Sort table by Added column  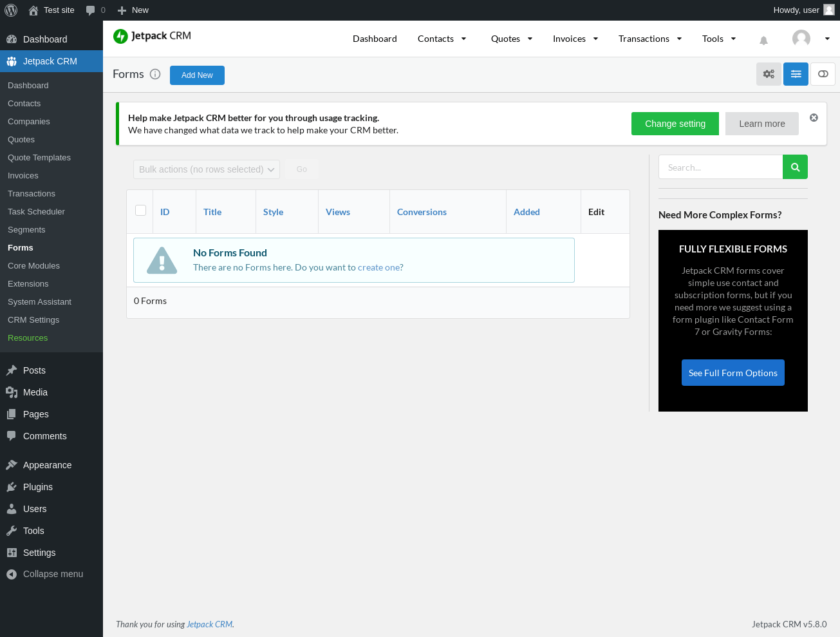527,212
